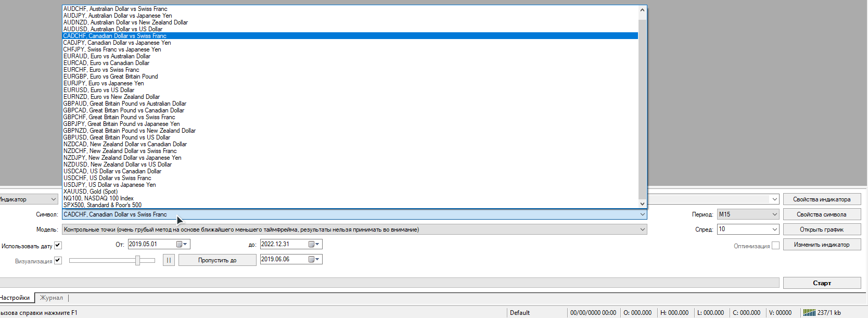This screenshot has width=868, height=318.
Task: Choose AUDUSD, Australian Dollar vs US Dollar
Action: click(350, 29)
